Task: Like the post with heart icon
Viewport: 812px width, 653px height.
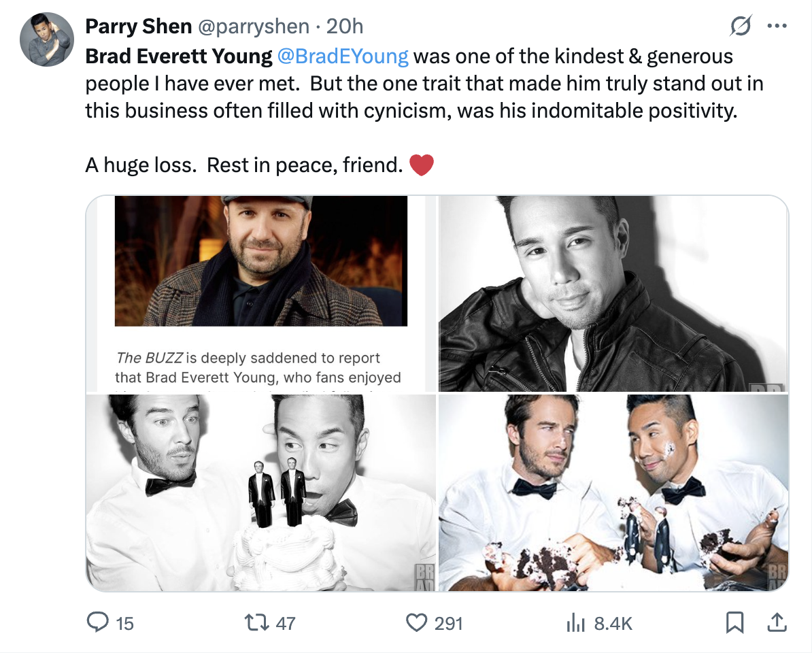Action: [x=416, y=622]
